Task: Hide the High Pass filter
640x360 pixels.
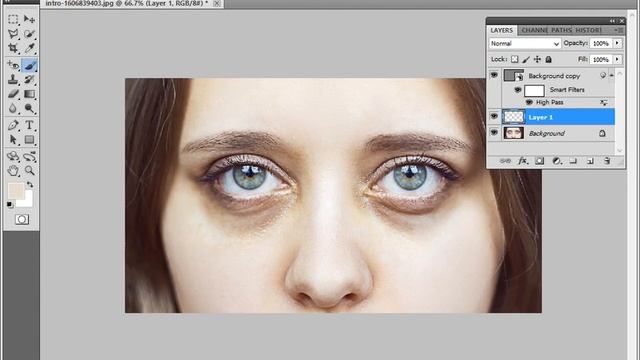Action: coord(529,102)
